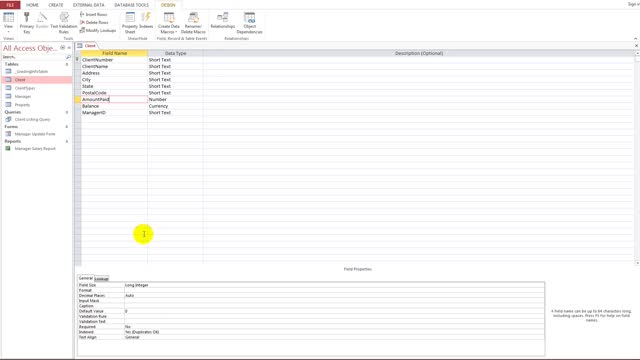This screenshot has height=360, width=640.
Task: Open the View button in the ribbon
Action: coord(8,22)
